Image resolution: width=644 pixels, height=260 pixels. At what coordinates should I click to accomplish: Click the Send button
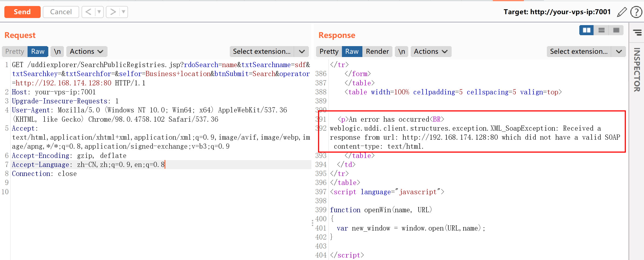click(22, 12)
